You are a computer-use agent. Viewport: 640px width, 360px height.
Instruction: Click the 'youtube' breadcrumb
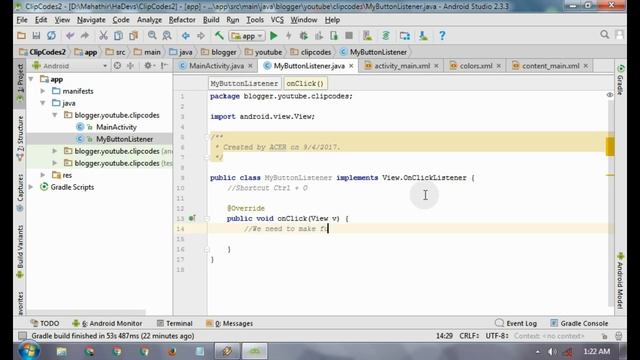[x=264, y=52]
